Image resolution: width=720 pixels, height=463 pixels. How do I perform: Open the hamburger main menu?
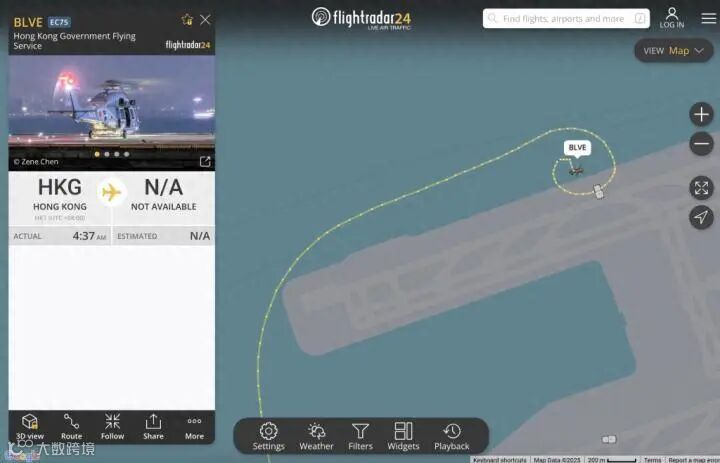709,18
